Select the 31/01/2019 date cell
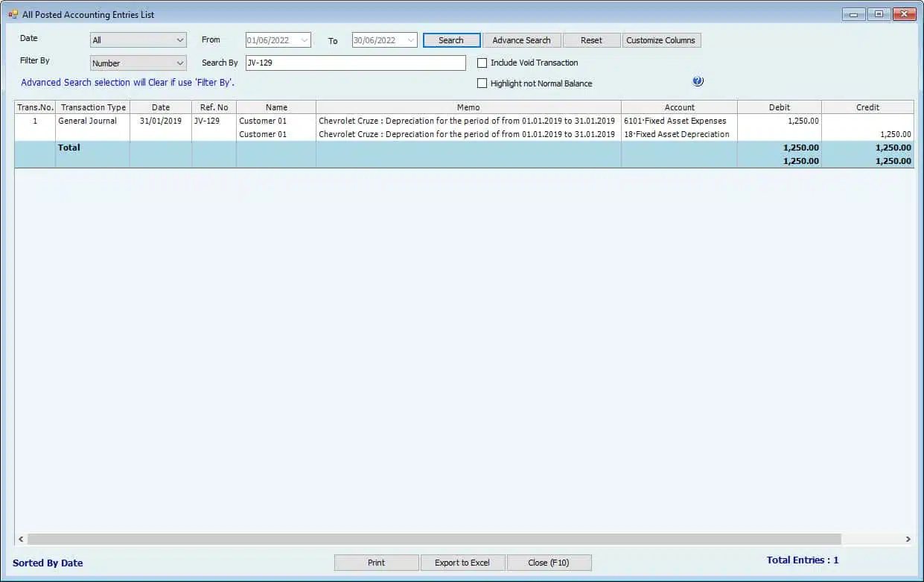Screen dimensions: 924x582 pyautogui.click(x=161, y=121)
